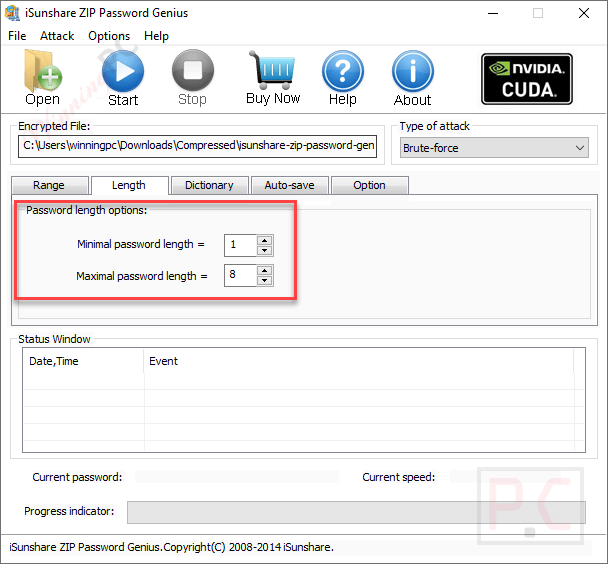Image resolution: width=608 pixels, height=564 pixels.
Task: Click the 'Type of attack' label
Action: [435, 126]
